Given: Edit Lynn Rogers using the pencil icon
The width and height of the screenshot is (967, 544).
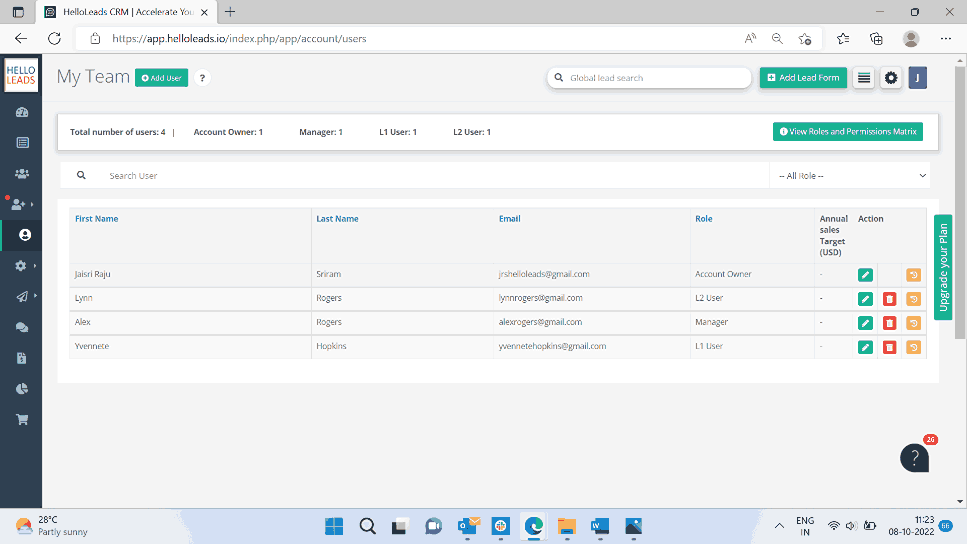Looking at the screenshot, I should tap(865, 299).
